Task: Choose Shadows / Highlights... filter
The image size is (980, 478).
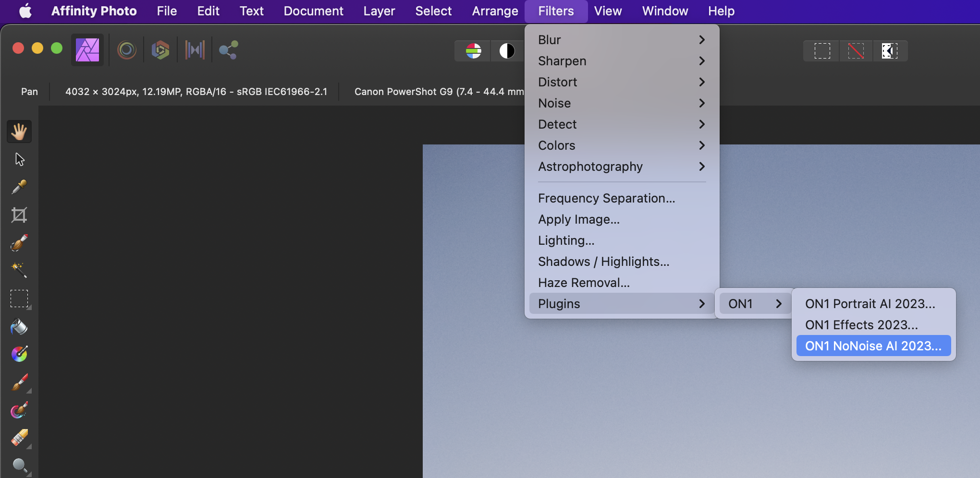Action: [622, 262]
